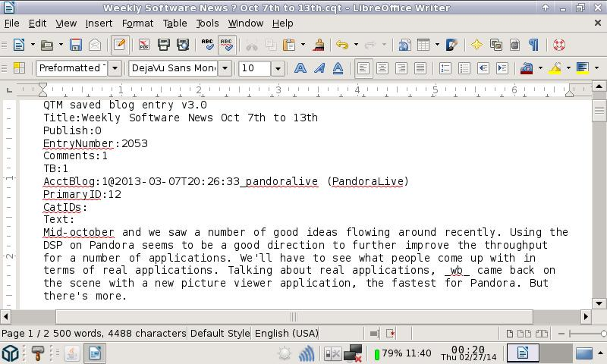Toggle numbered list
Viewport: 607px width, 364px height.
pos(445,68)
